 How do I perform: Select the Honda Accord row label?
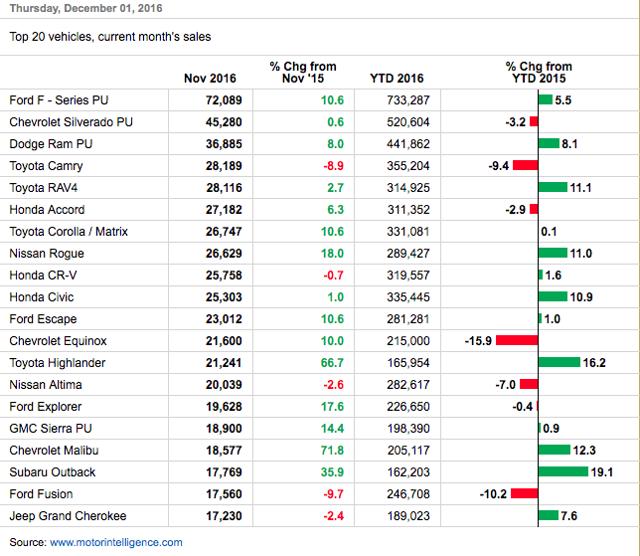[x=47, y=209]
